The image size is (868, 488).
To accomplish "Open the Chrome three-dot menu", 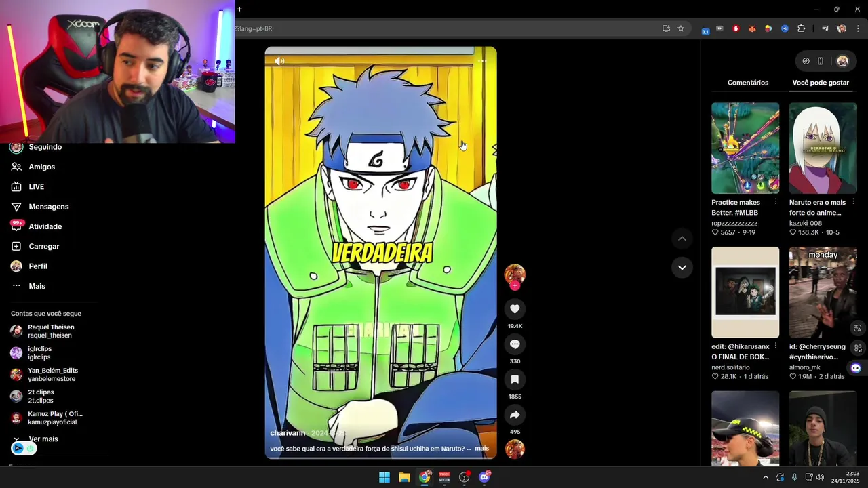I will point(858,28).
